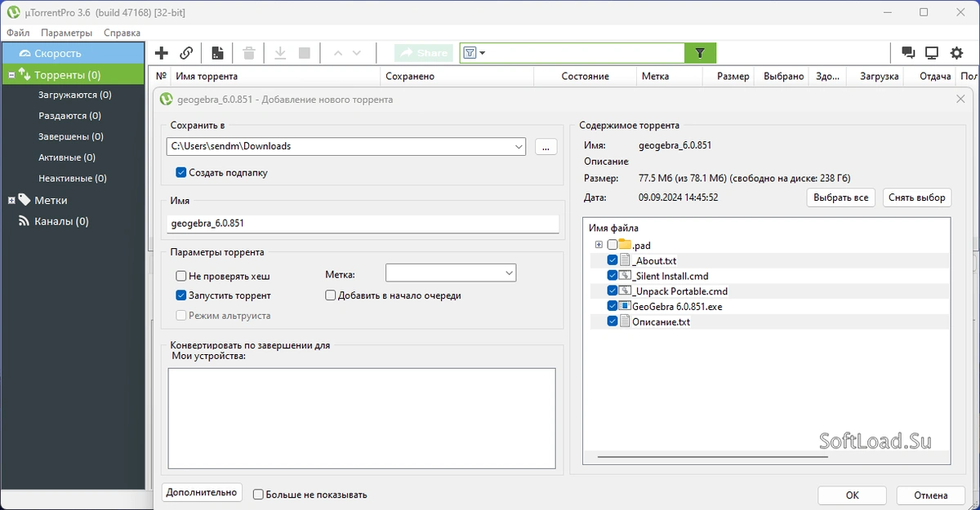Viewport: 980px width, 510px height.
Task: Sort by Состояние column header
Action: point(585,76)
